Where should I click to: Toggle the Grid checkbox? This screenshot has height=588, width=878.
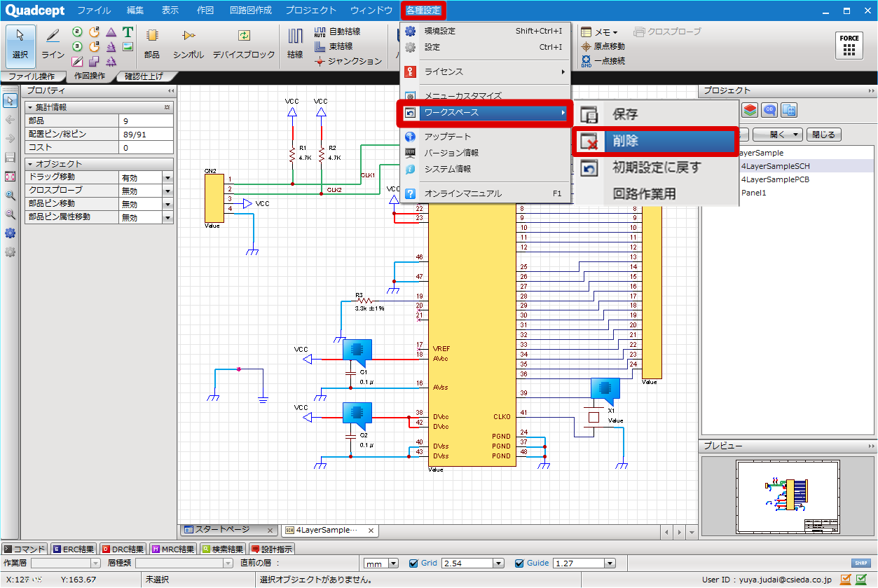[x=413, y=563]
